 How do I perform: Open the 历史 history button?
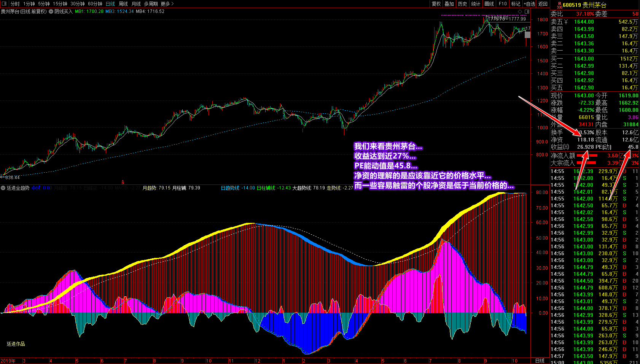(x=463, y=4)
